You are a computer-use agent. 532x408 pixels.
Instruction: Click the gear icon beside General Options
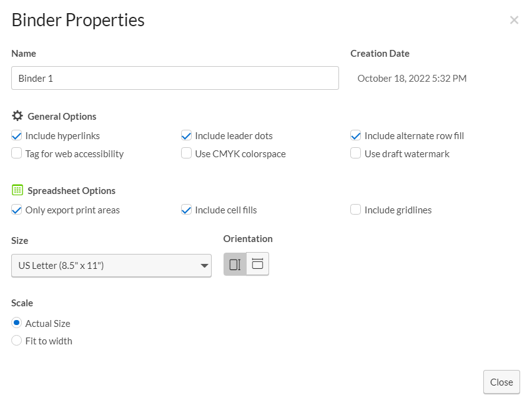point(17,115)
